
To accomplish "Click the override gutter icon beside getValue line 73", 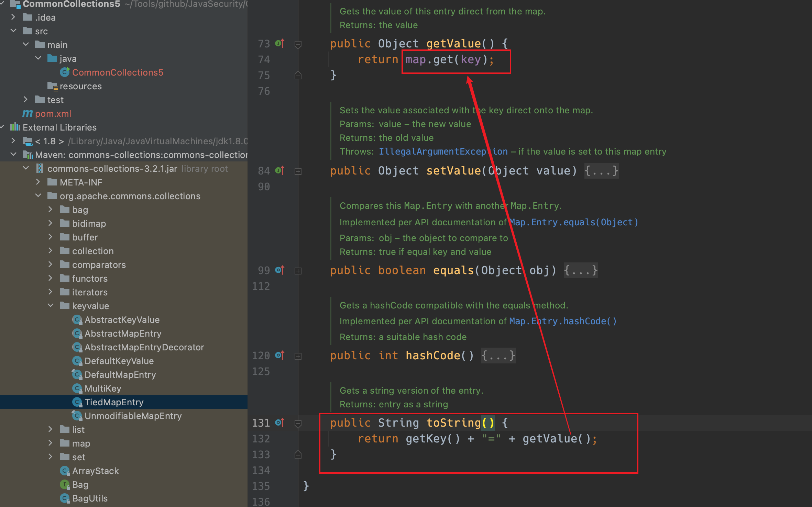I will [280, 44].
